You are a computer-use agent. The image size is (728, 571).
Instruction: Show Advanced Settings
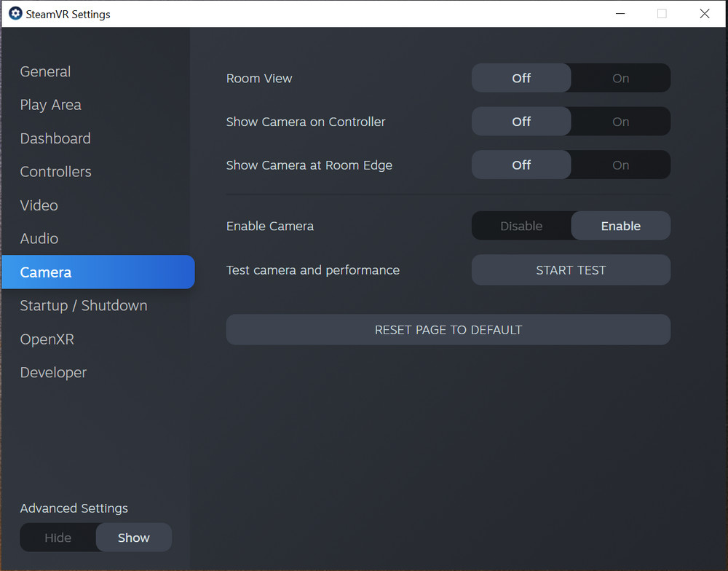(x=134, y=537)
